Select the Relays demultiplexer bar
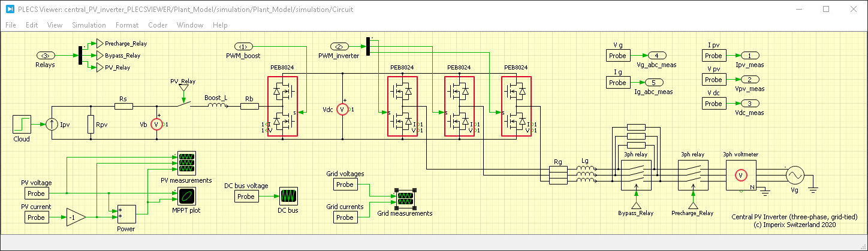 80,55
